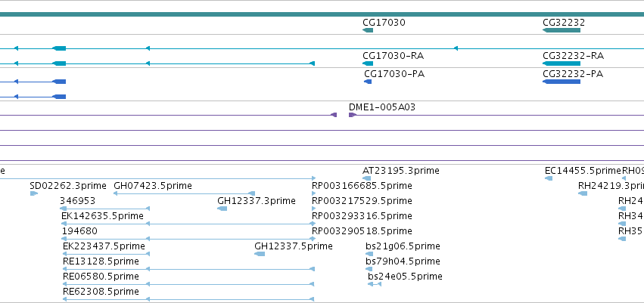Select the EC14455.5prime EST glyph

pyautogui.click(x=549, y=178)
